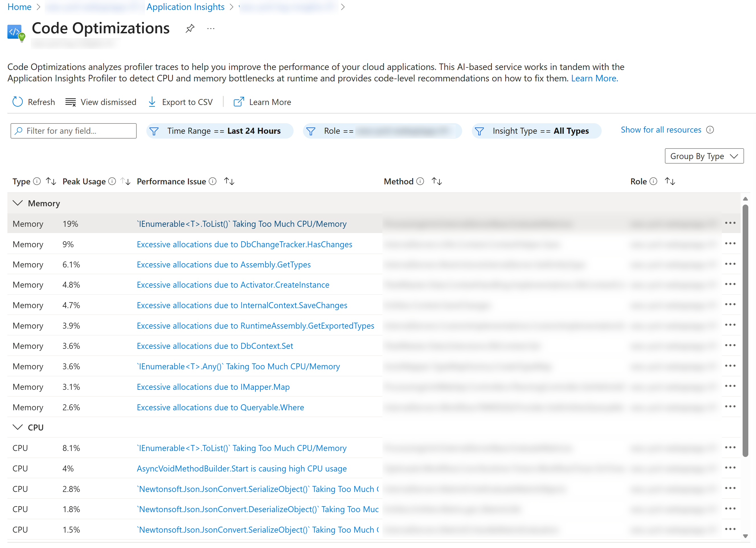Screen dimensions: 756x548
Task: Open row menu for IEnumerable Any() insight
Action: coord(730,366)
